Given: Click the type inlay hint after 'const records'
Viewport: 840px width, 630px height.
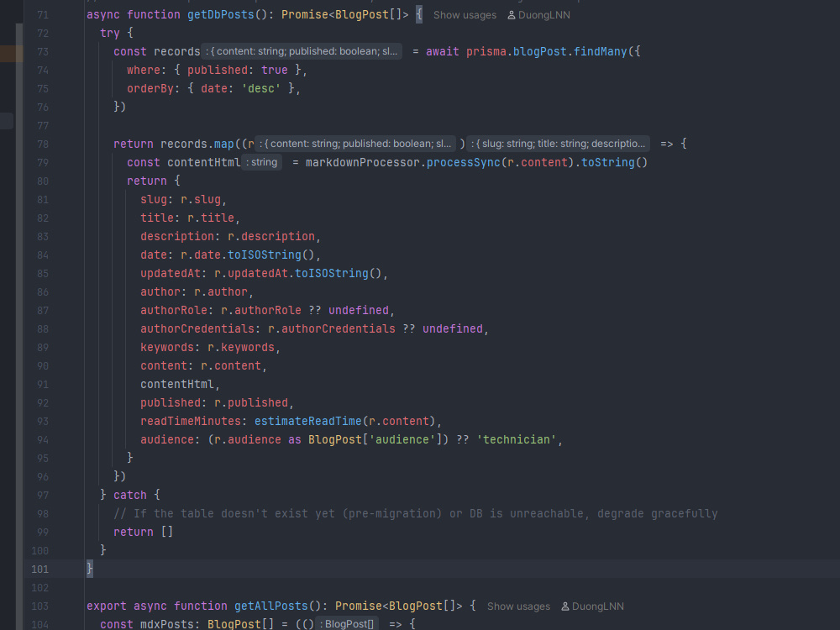Looking at the screenshot, I should (x=302, y=51).
